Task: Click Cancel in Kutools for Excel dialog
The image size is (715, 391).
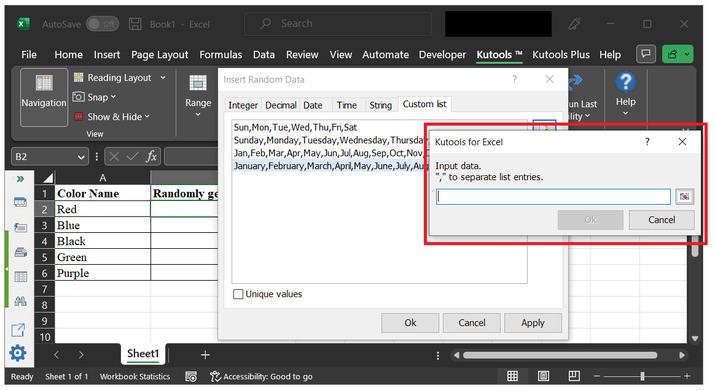Action: tap(662, 220)
